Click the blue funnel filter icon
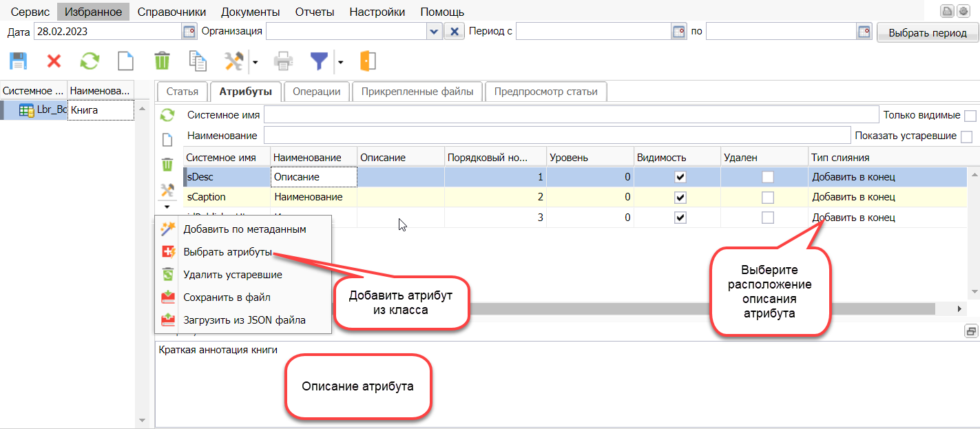980x429 pixels. pos(318,61)
